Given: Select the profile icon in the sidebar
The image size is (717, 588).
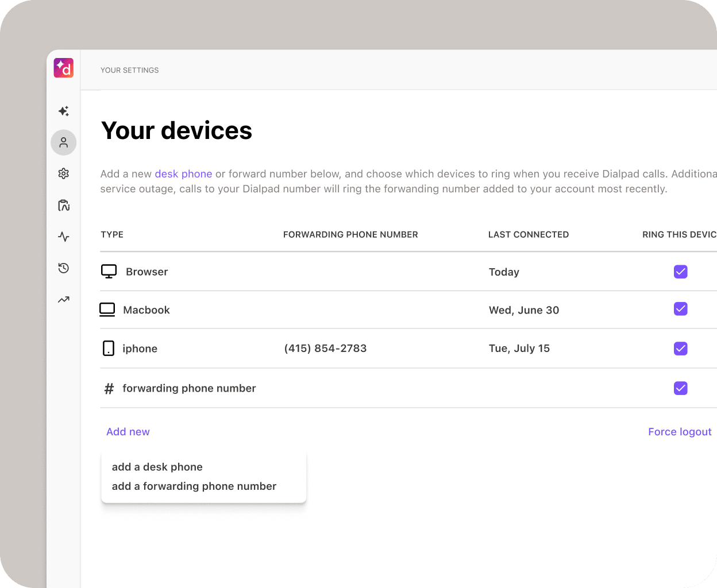Looking at the screenshot, I should [63, 142].
